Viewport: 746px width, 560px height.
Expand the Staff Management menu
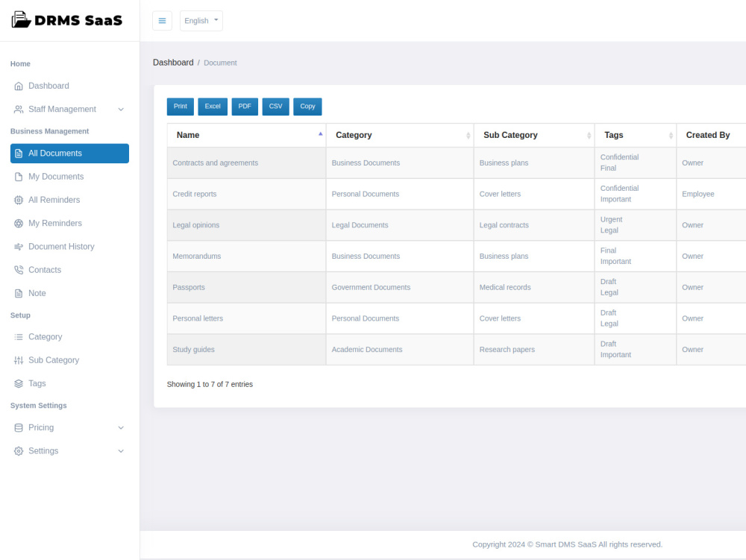click(x=62, y=109)
